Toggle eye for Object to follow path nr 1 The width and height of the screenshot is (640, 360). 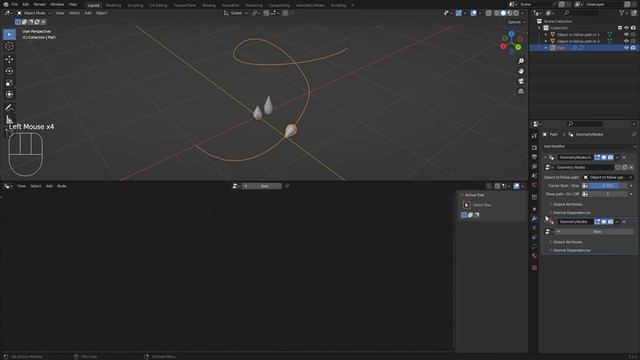point(626,35)
